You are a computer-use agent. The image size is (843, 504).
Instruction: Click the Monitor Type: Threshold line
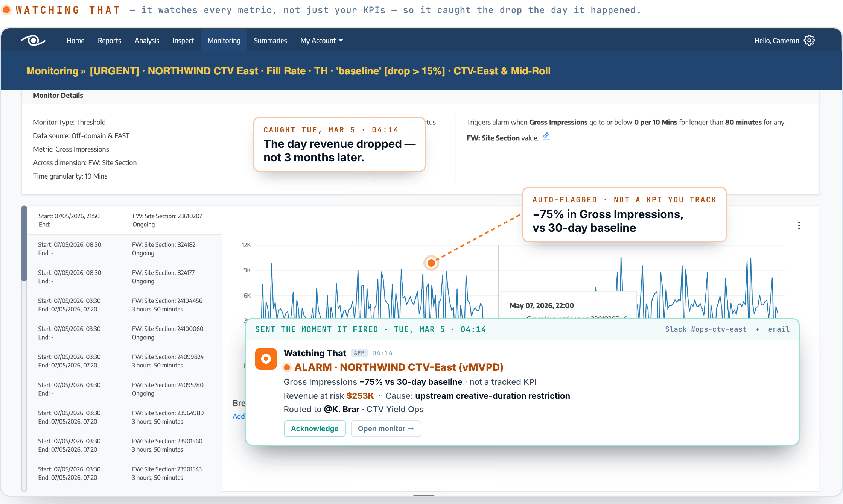click(69, 122)
